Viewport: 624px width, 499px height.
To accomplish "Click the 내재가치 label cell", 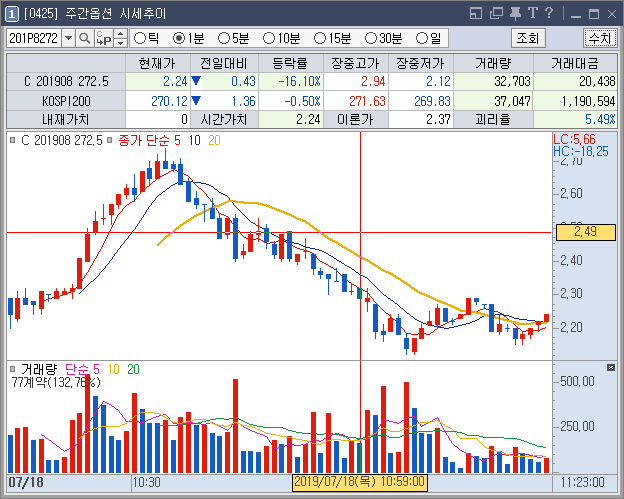I will point(66,119).
